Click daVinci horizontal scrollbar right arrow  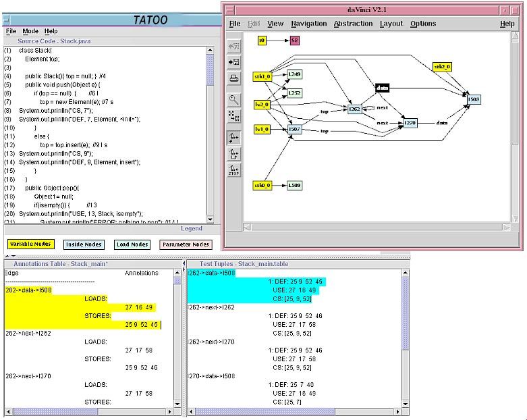pos(507,228)
